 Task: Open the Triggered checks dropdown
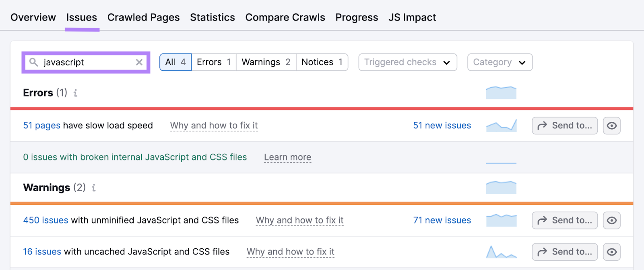click(x=407, y=62)
